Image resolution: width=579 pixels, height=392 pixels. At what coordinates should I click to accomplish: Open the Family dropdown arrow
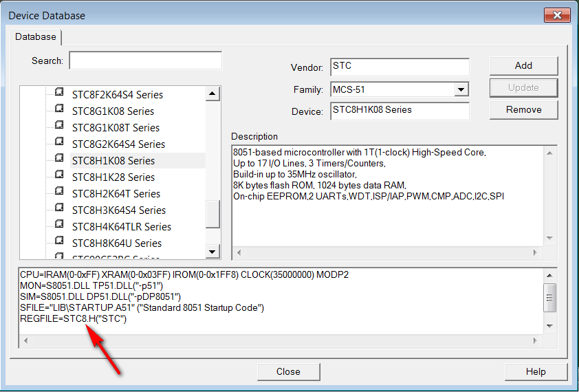461,89
